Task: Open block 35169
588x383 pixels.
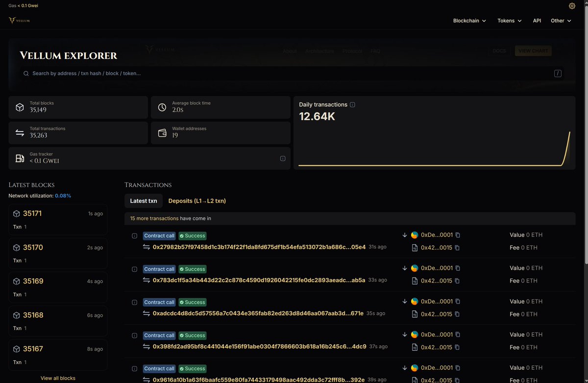Action: [33, 281]
